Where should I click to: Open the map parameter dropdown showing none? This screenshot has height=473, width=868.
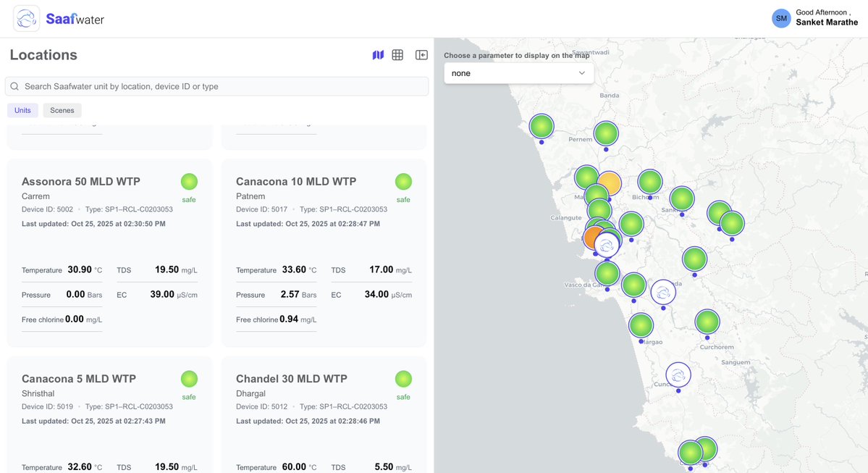coord(518,73)
